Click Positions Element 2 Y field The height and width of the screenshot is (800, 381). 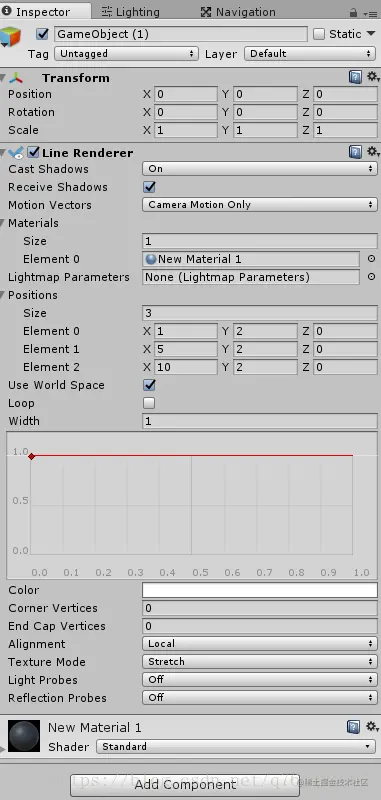[x=265, y=367]
